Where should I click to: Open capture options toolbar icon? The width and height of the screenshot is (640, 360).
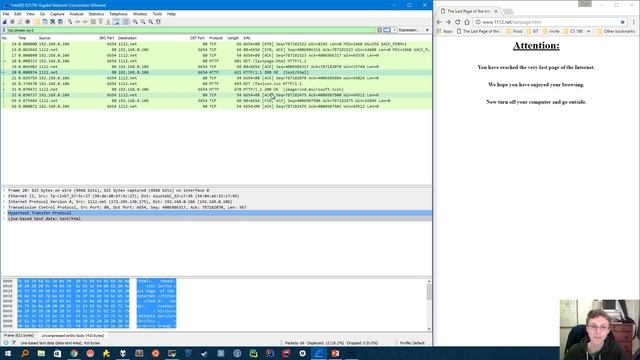(27, 22)
